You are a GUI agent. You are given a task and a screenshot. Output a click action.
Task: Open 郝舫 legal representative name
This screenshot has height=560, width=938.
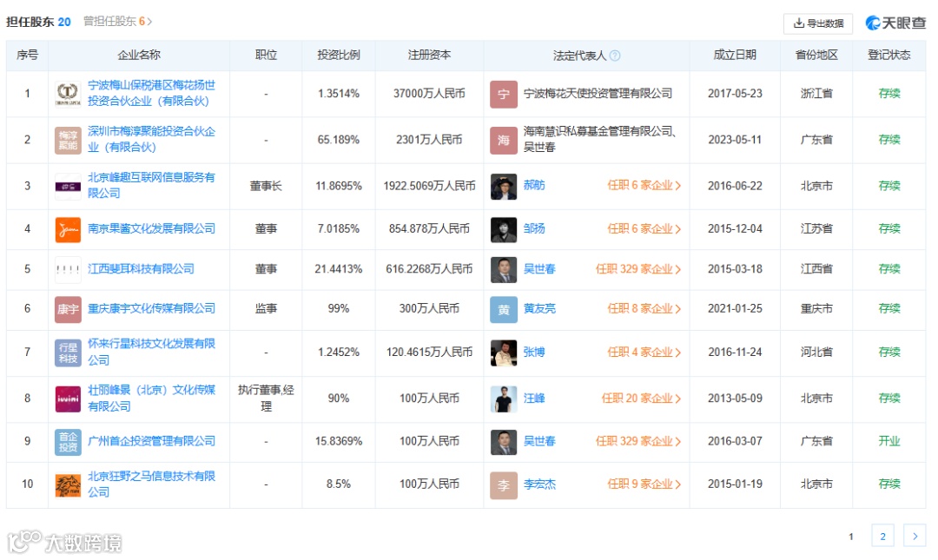[534, 186]
